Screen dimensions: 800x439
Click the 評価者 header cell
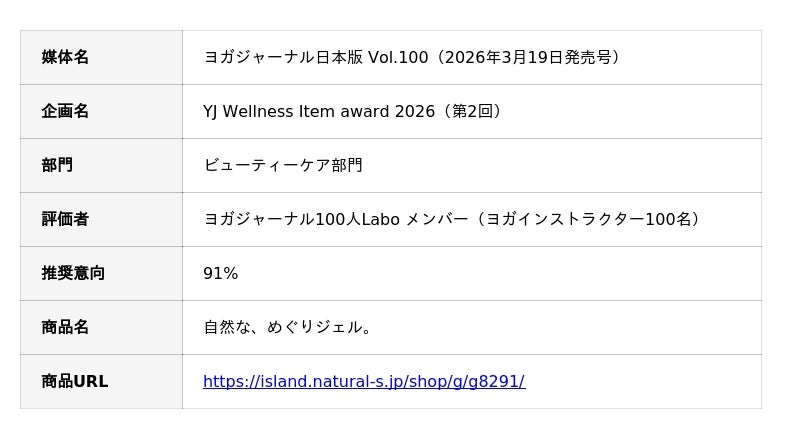pos(65,219)
